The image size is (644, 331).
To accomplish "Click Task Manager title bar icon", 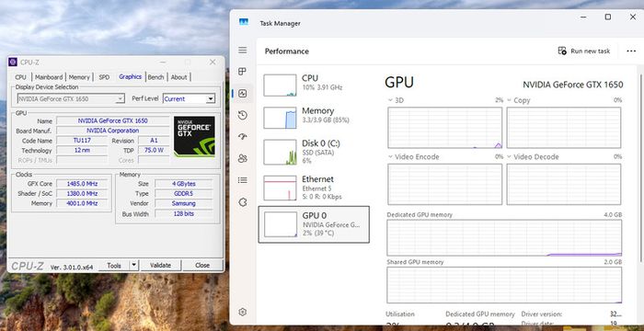I will (244, 22).
